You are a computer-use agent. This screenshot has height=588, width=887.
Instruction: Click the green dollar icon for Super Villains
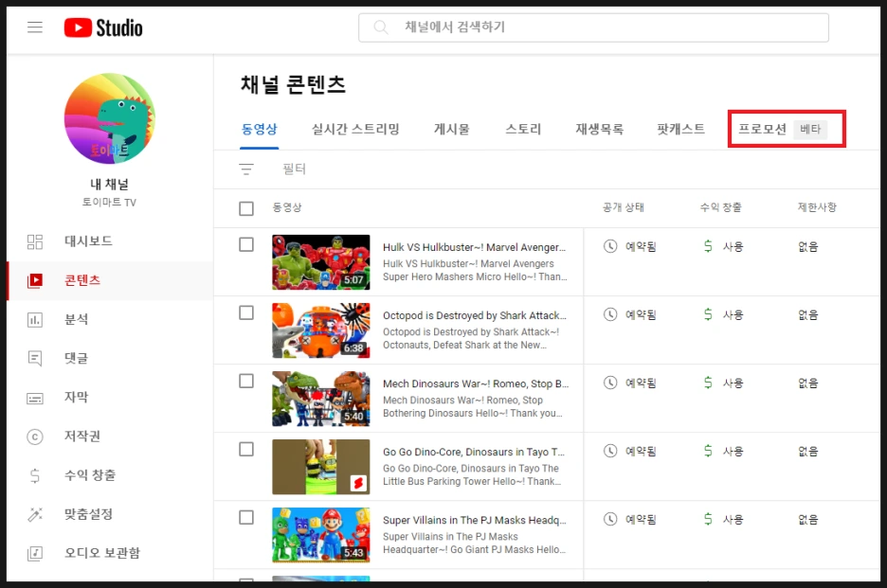(x=708, y=519)
